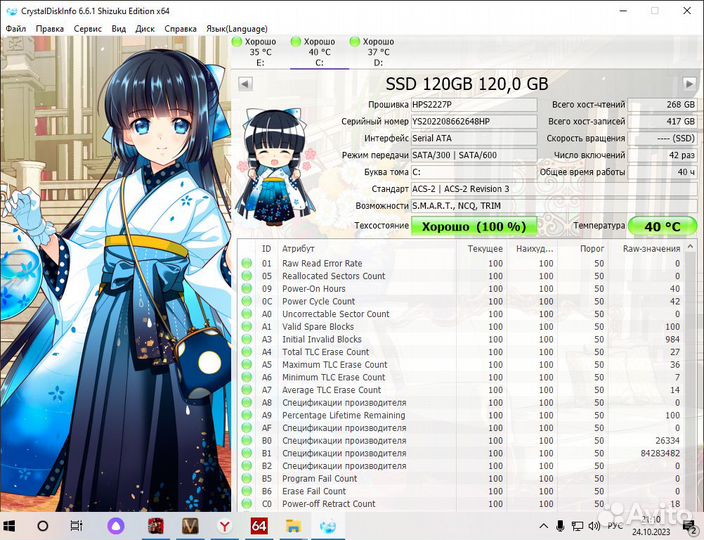Click the microphone tray icon
704x540 pixels.
pos(560,526)
